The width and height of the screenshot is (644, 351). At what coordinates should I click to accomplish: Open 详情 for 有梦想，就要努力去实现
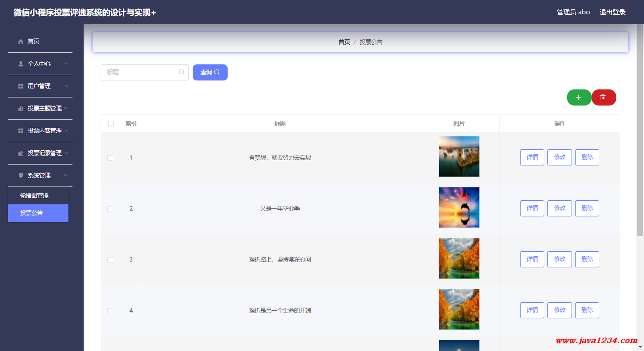tap(532, 157)
